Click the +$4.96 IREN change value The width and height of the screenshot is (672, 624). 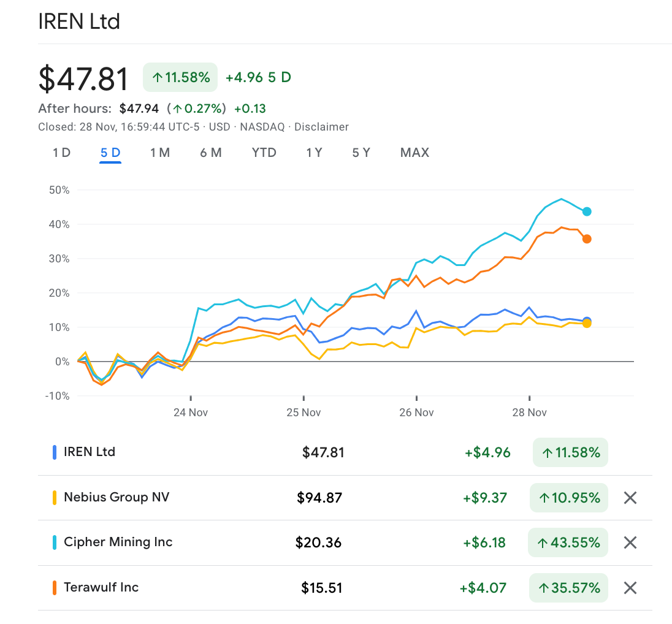(487, 452)
